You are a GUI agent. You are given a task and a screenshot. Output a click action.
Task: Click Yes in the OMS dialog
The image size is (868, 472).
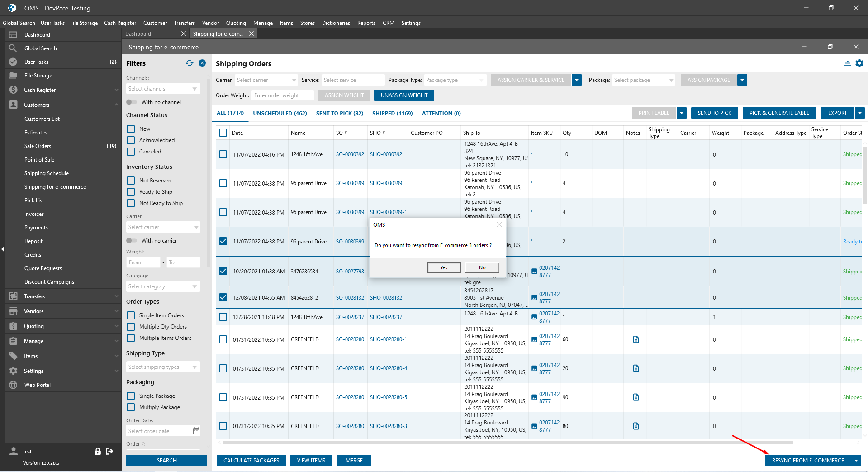444,267
